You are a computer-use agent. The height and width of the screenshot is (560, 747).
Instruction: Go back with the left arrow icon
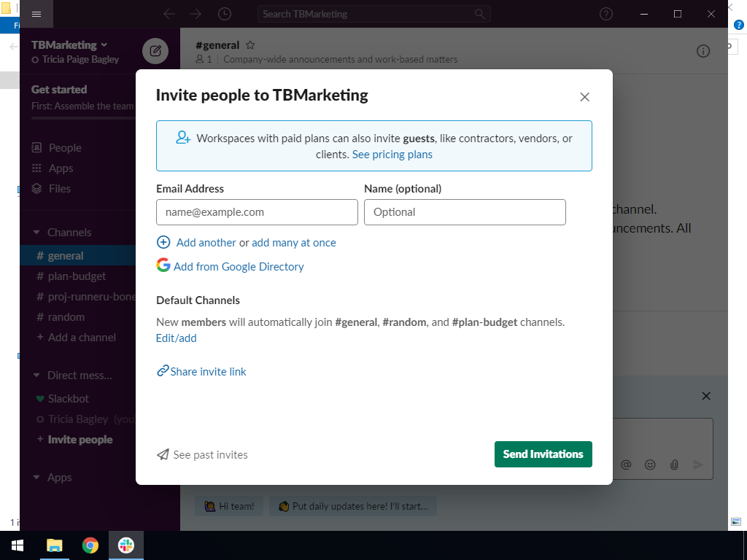169,14
